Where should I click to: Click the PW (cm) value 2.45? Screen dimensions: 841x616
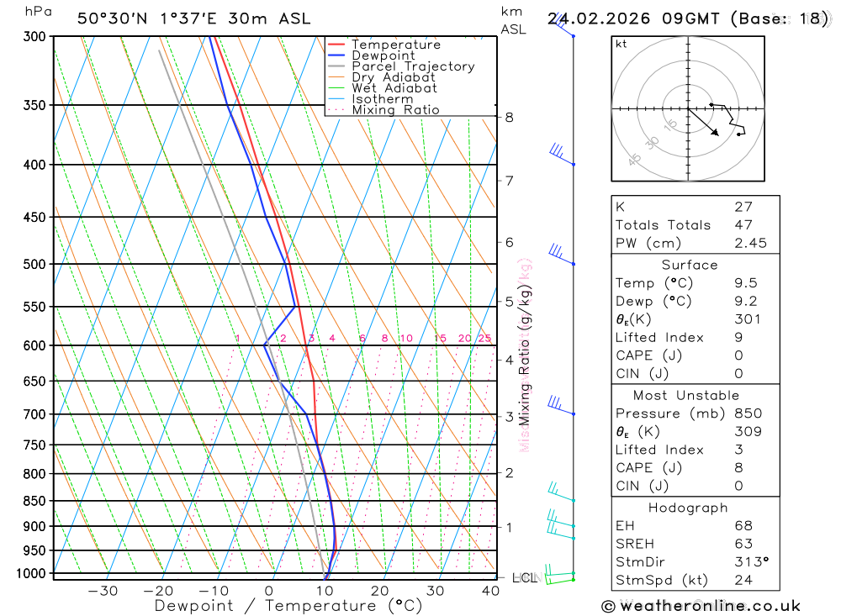tap(750, 244)
